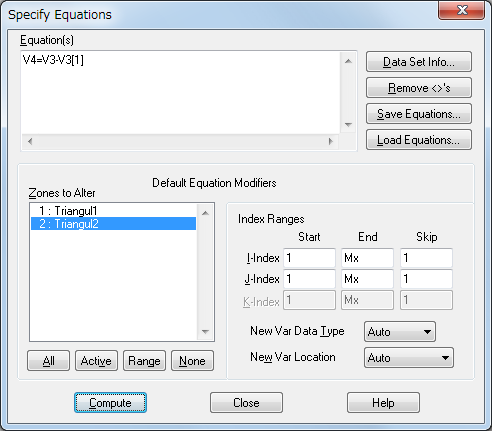Screen dimensions: 492x431
Task: Open the Data Set Info dialog
Action: 419,62
